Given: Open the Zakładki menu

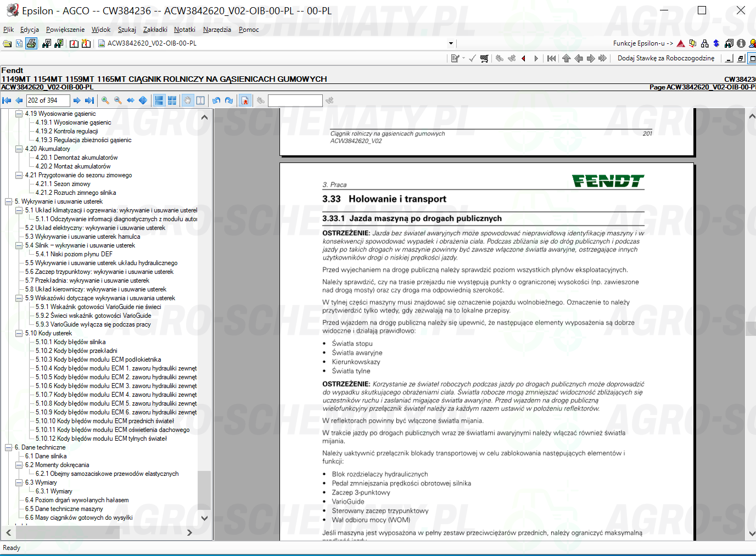Looking at the screenshot, I should pos(155,30).
